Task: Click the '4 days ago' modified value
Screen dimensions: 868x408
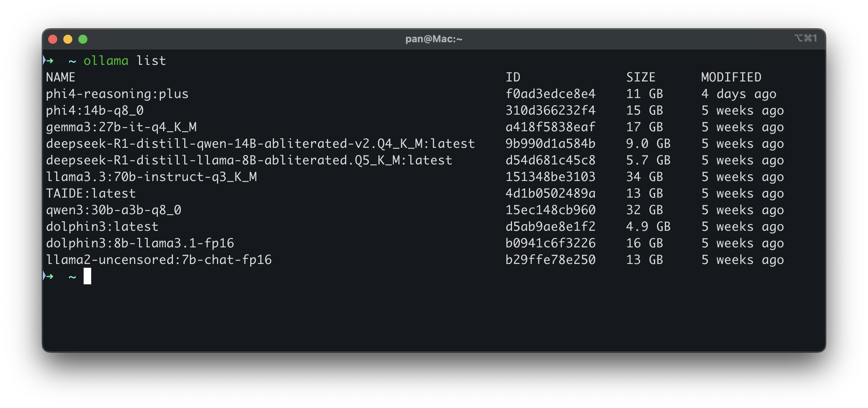Action: pyautogui.click(x=739, y=94)
